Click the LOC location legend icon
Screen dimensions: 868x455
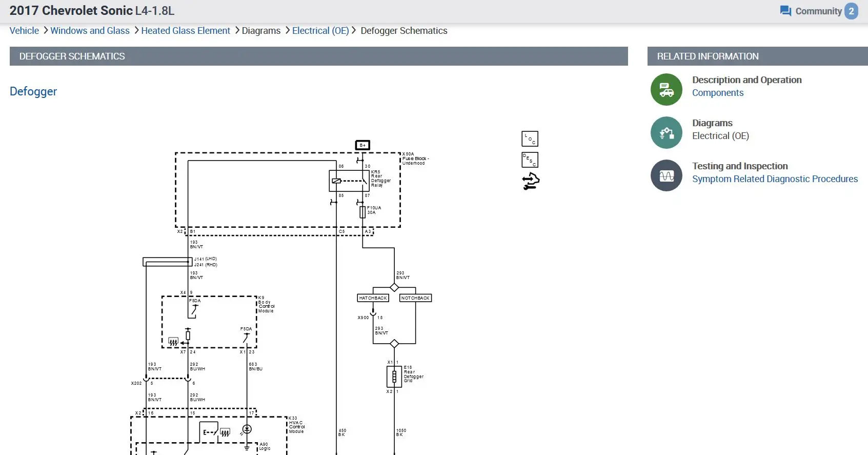530,139
